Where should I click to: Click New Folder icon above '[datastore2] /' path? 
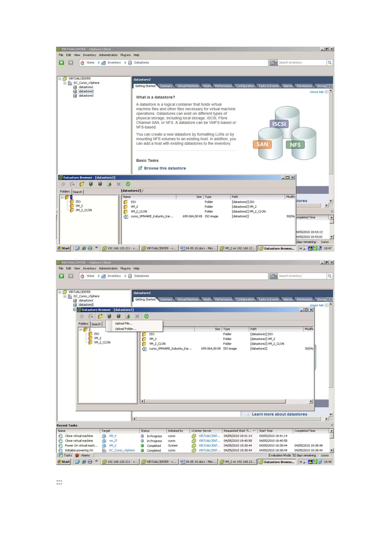(82, 184)
